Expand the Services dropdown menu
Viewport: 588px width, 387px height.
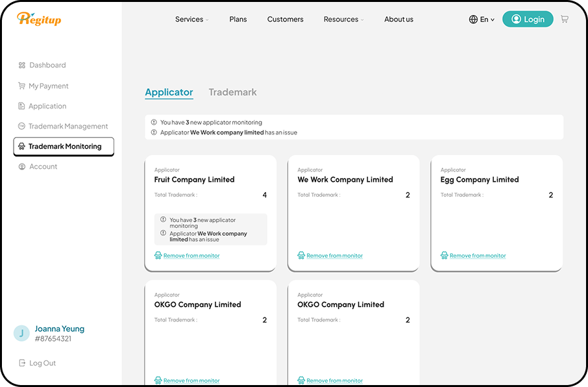pos(191,19)
